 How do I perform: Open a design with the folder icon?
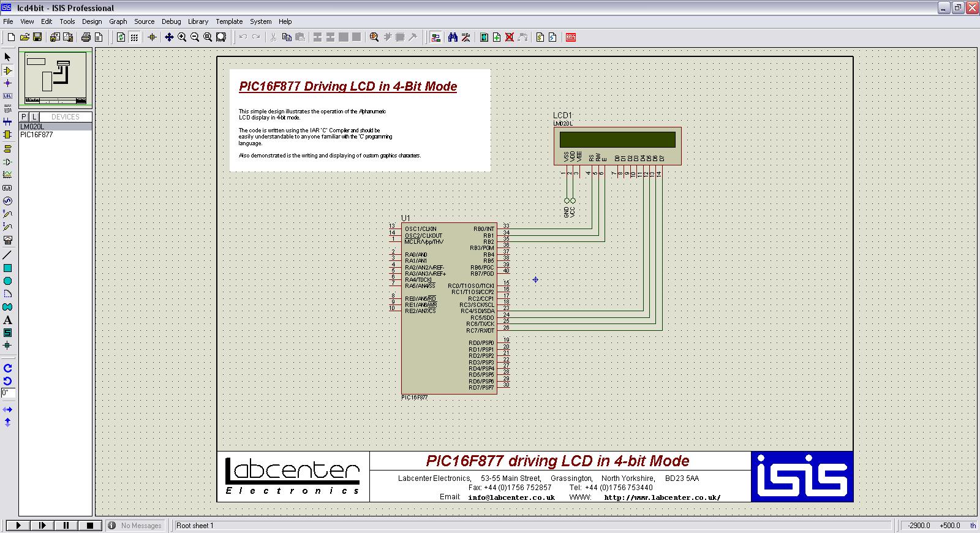[x=24, y=37]
